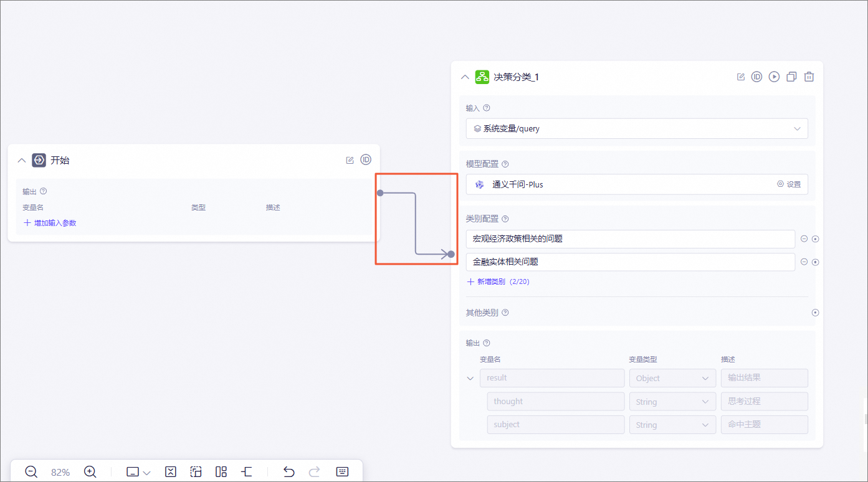Click 新增类别 to add category
Screen dimensions: 868x482
tap(498, 281)
